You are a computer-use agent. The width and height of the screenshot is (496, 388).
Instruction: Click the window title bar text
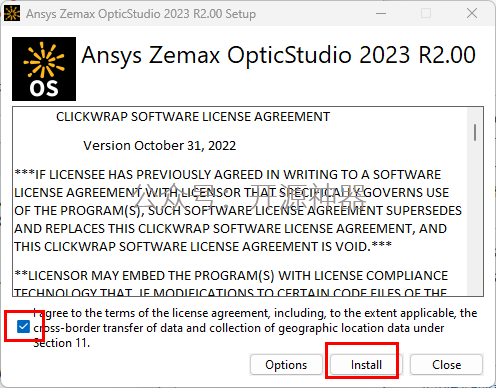click(x=141, y=14)
